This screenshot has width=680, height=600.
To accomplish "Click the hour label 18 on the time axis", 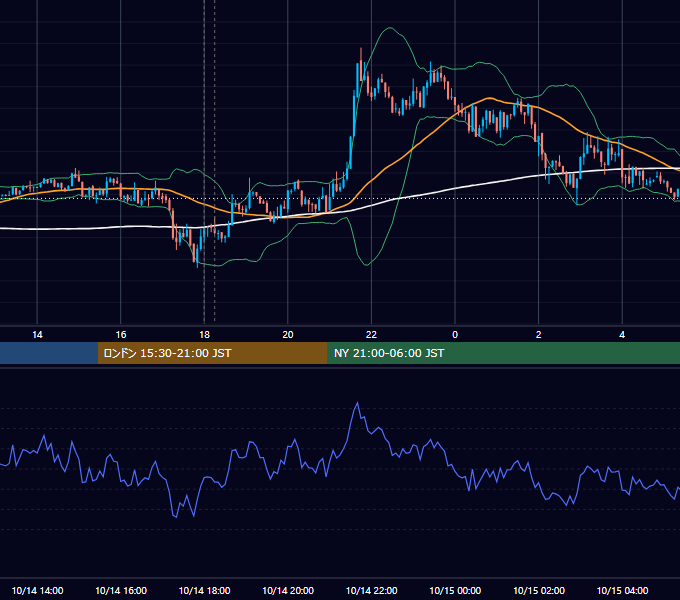I will click(204, 335).
